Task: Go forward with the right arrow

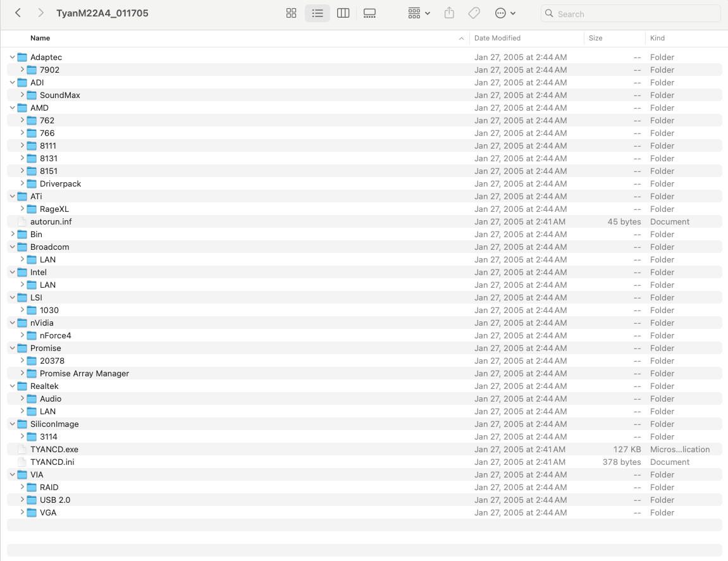Action: 40,13
